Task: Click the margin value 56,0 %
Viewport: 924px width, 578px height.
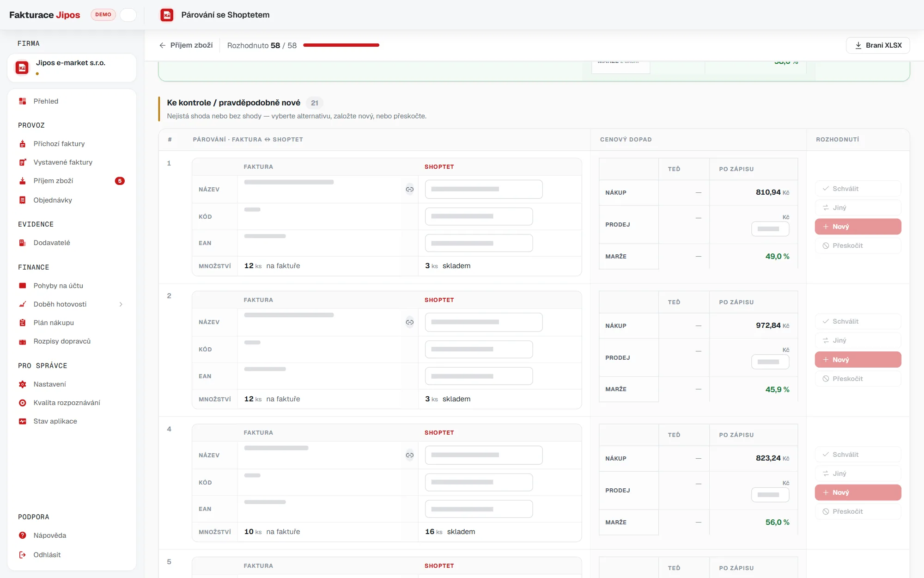Action: point(778,523)
